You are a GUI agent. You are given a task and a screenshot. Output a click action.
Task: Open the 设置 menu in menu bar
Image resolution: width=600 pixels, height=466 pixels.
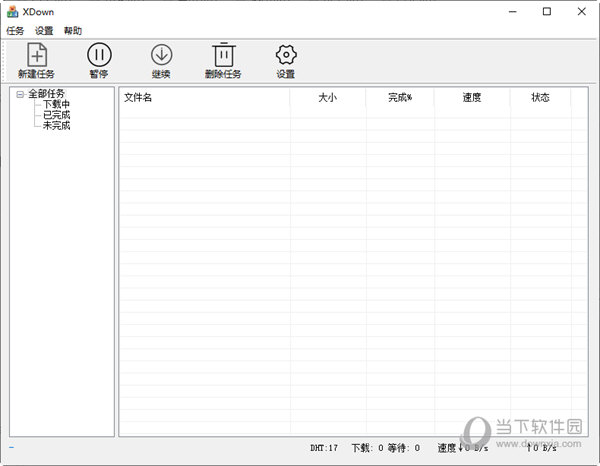tap(44, 31)
